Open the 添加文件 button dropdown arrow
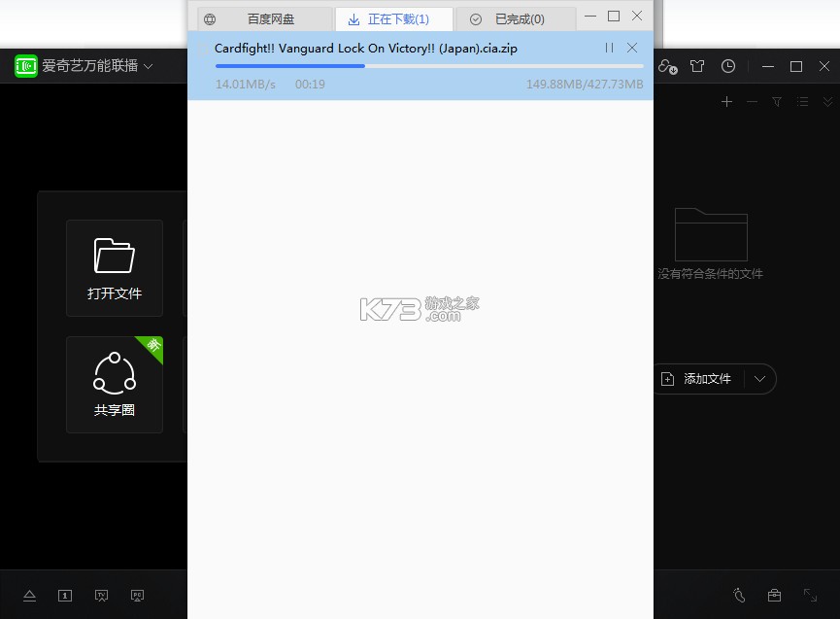The image size is (840, 619). click(x=760, y=379)
